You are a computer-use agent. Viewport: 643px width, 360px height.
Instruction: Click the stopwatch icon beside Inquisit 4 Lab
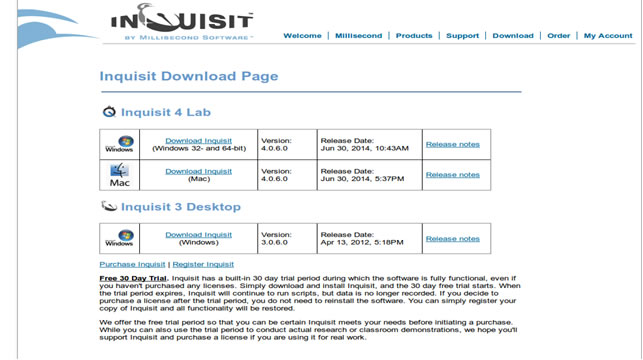(x=109, y=112)
